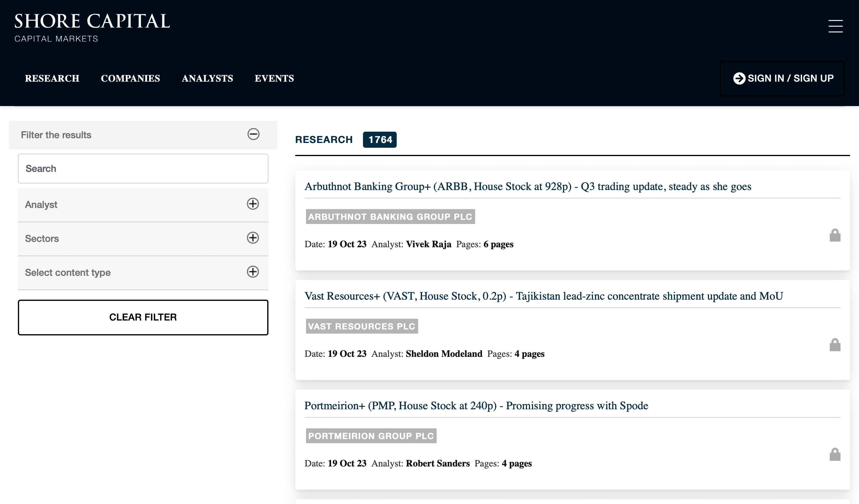Click the Shore Capital logo
This screenshot has width=859, height=504.
[92, 27]
